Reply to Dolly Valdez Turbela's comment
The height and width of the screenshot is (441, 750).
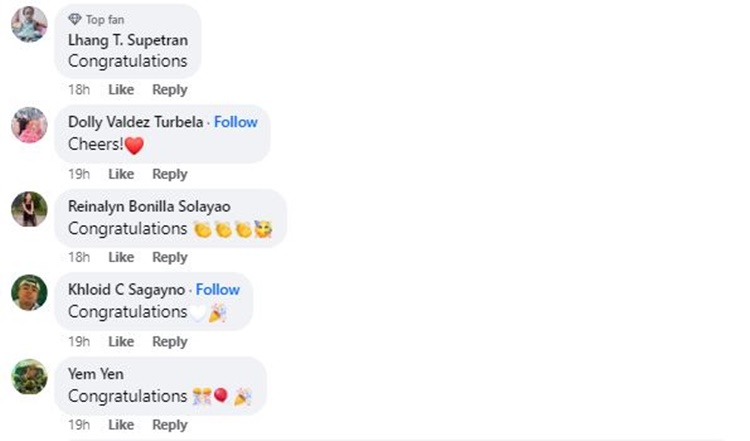[x=170, y=174]
